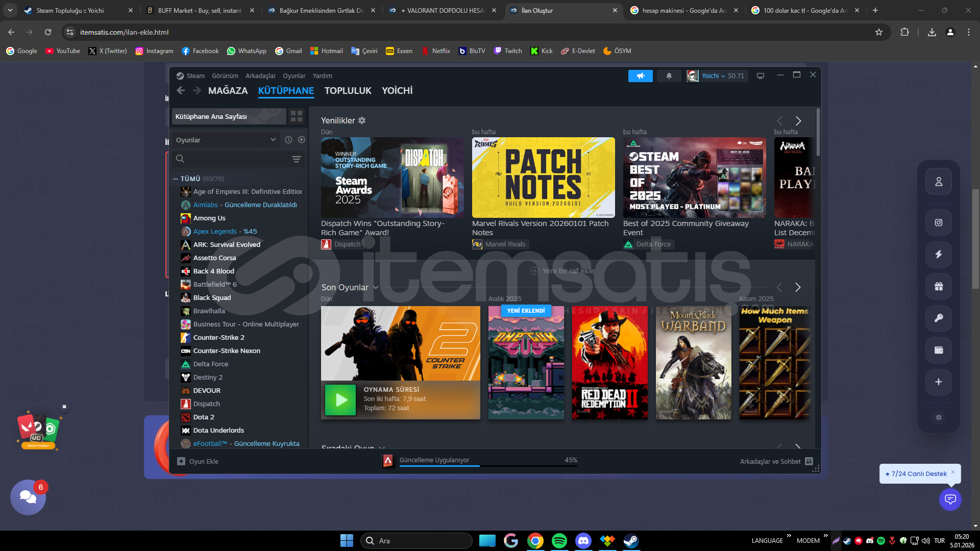980x551 pixels.
Task: Expand the Oyunlar dropdown
Action: pos(225,140)
